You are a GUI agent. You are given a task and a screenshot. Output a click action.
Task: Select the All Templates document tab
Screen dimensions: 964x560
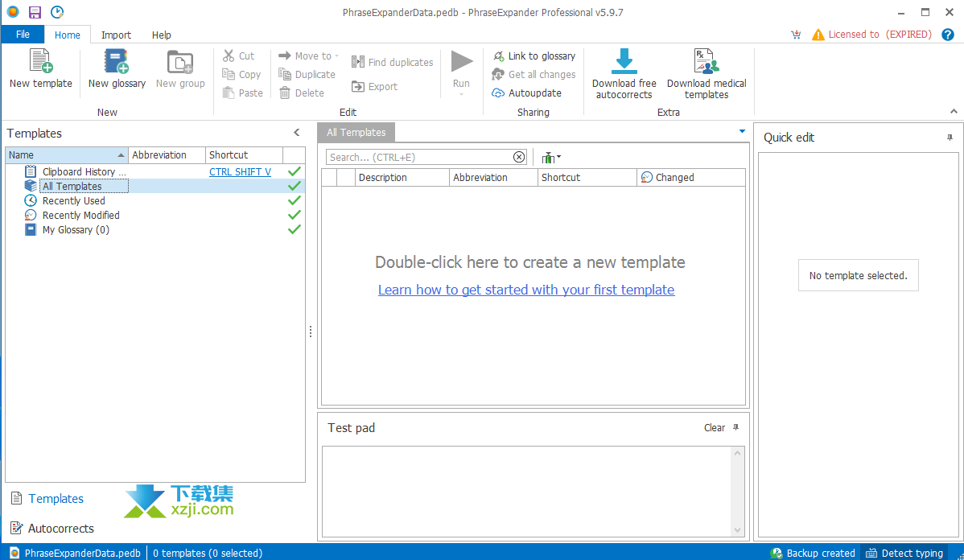(356, 132)
